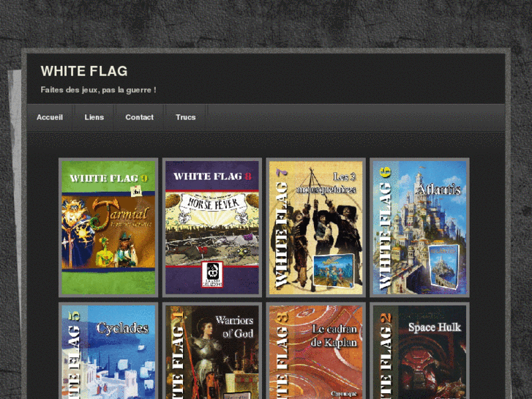Click the tagline Faites des jeux, pas la guerre
This screenshot has width=532, height=399.
tap(98, 90)
